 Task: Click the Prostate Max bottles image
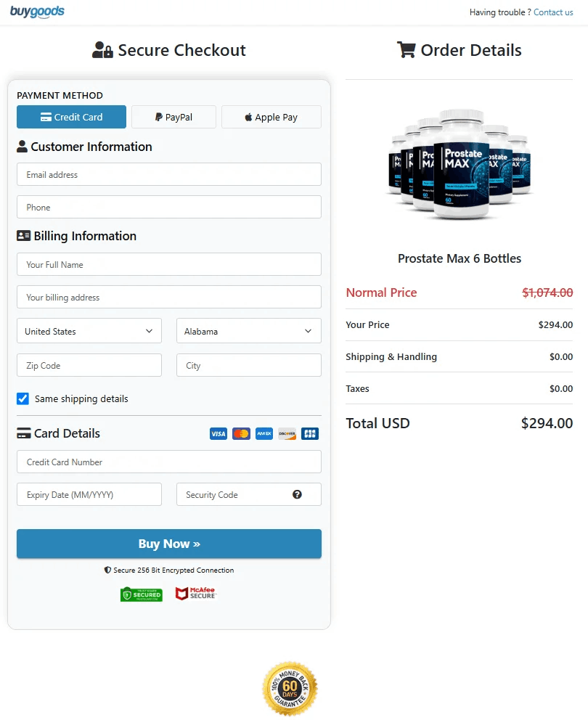click(460, 164)
